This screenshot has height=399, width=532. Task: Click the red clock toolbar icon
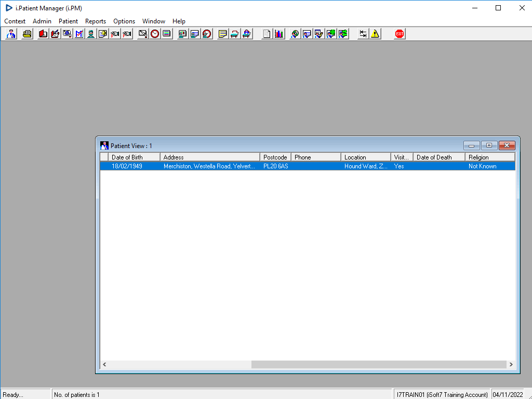pos(155,34)
